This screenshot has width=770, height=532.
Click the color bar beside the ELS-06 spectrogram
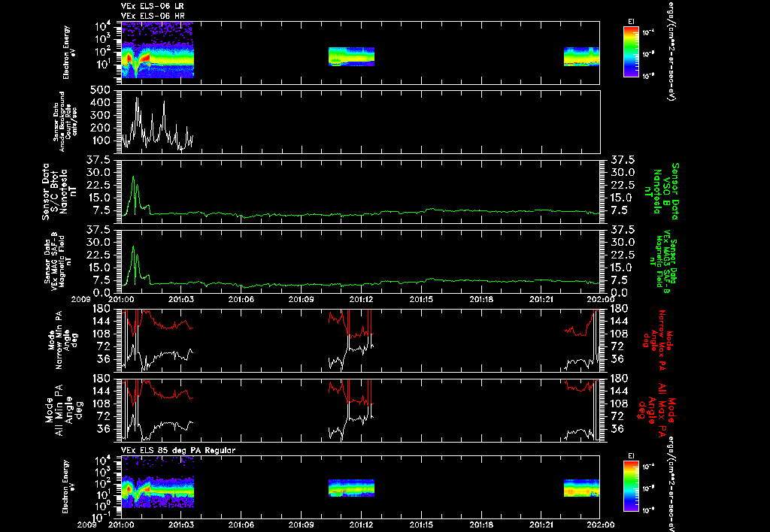(631, 52)
